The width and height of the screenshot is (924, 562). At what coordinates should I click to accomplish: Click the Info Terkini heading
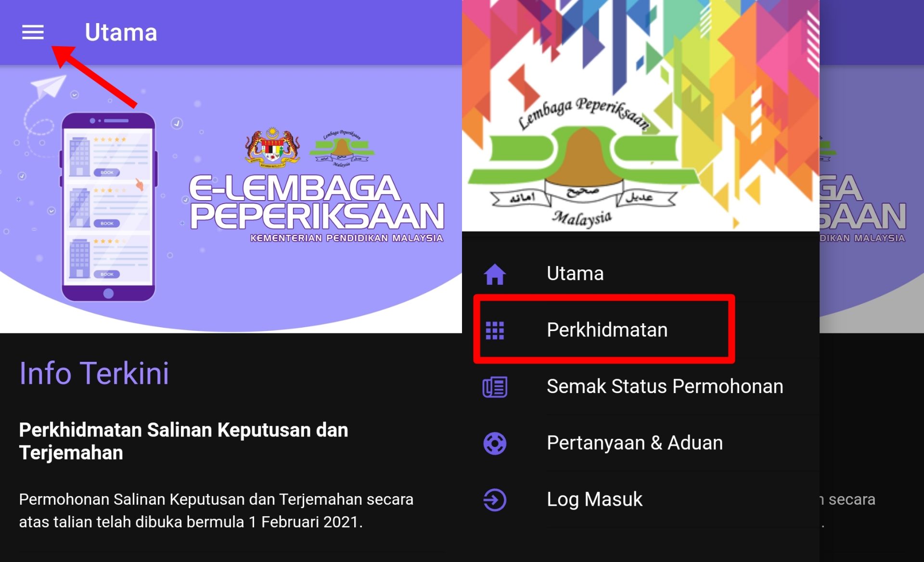click(94, 373)
